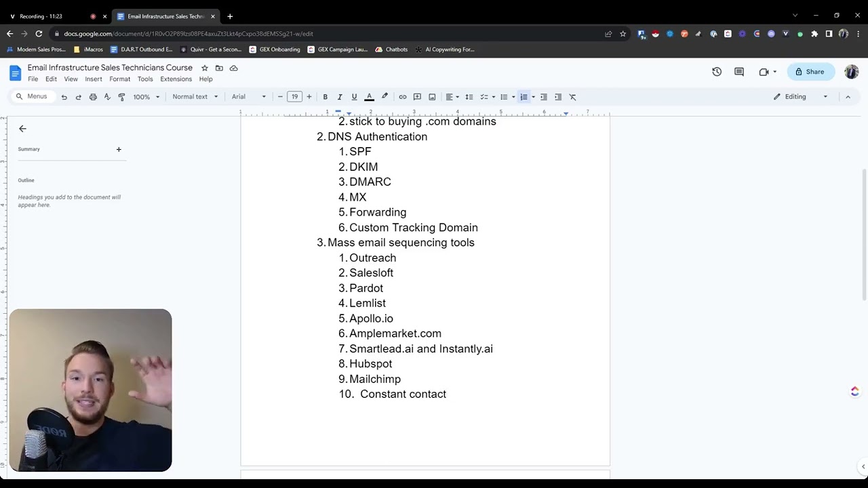Run spelling and grammar check
868x488 pixels.
[x=107, y=97]
